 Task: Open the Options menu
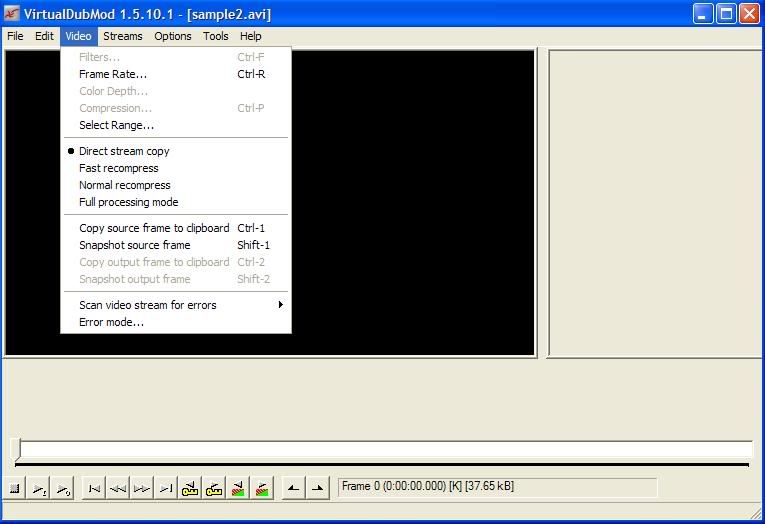point(173,36)
